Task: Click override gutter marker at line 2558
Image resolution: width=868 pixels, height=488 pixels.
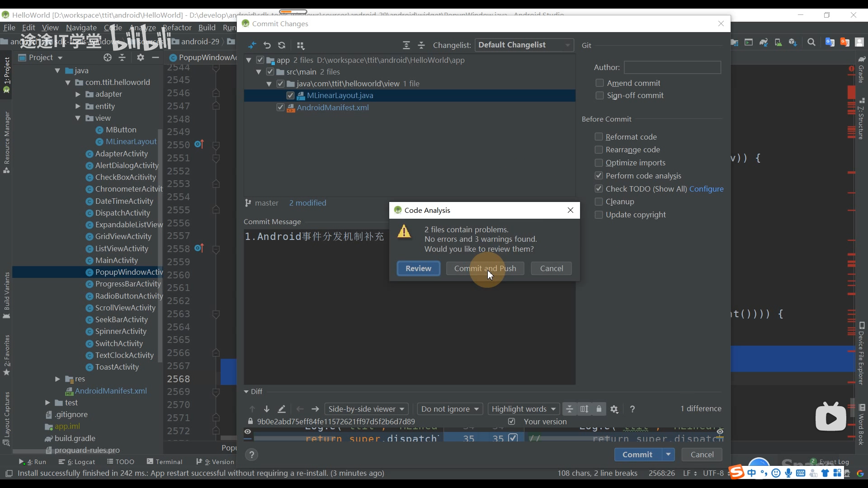Action: point(199,248)
